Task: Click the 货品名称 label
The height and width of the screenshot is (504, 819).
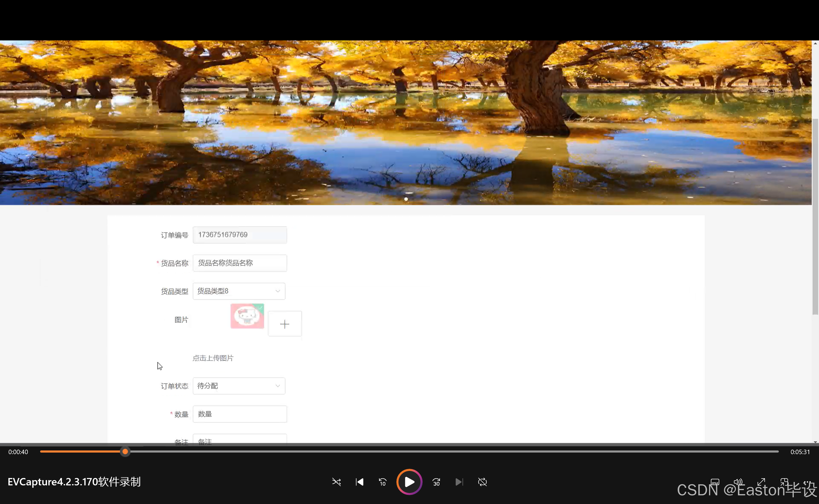Action: point(175,263)
